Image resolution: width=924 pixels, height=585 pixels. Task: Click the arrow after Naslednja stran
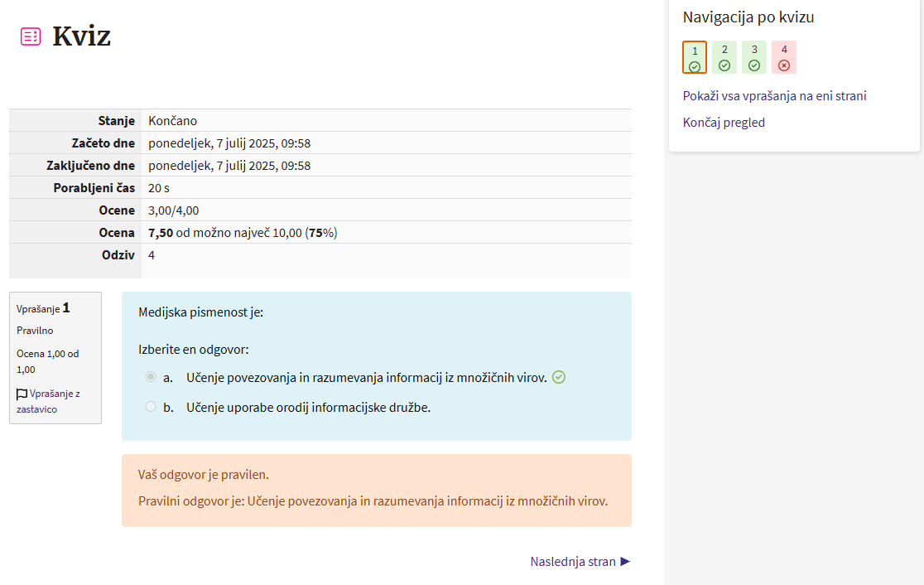625,562
